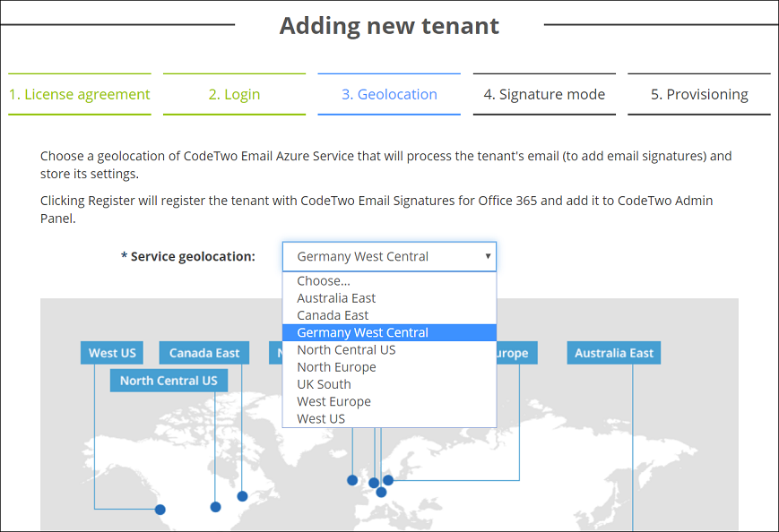Pick West US in the dropdown list
This screenshot has width=779, height=532.
pos(389,418)
